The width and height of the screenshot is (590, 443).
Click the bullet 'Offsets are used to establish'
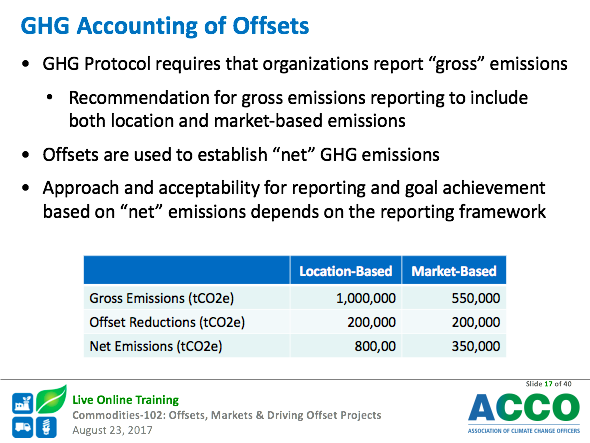point(241,155)
